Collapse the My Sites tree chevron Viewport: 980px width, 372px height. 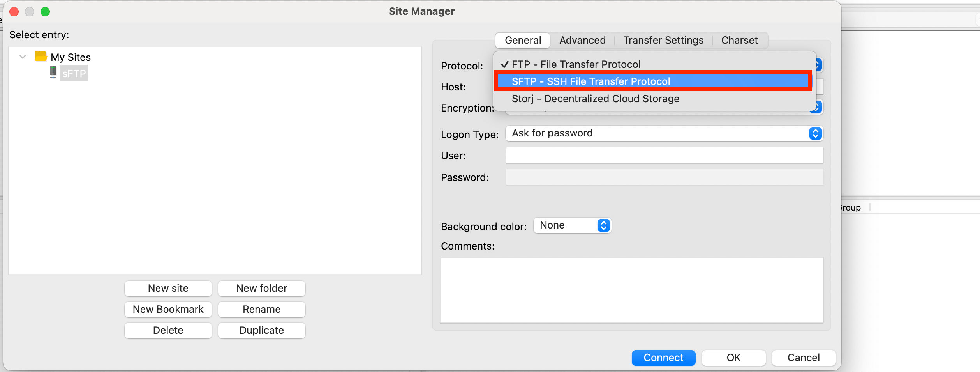[x=23, y=57]
